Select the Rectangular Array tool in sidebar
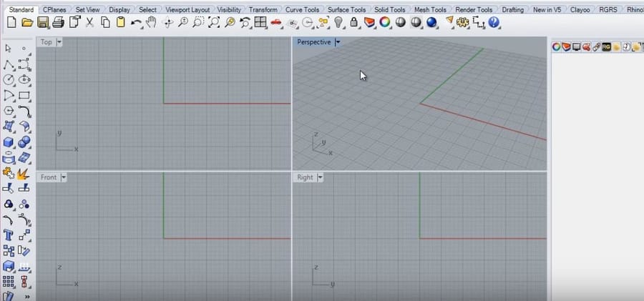Image resolution: width=644 pixels, height=301 pixels. tap(8, 281)
